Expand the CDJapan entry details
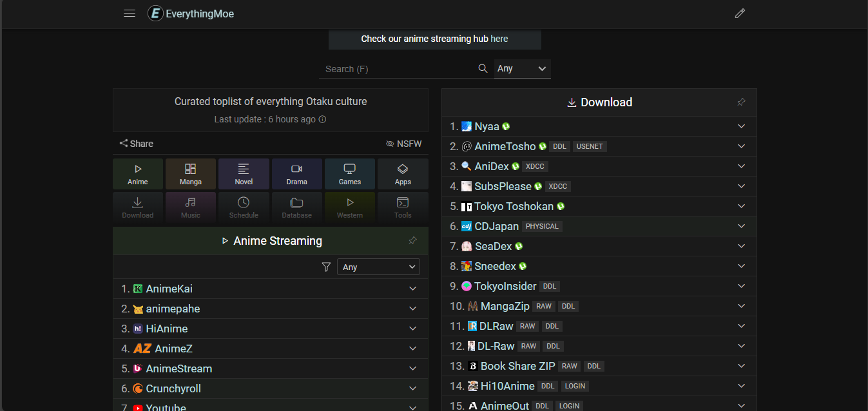Screen dimensions: 868x411 [742, 226]
